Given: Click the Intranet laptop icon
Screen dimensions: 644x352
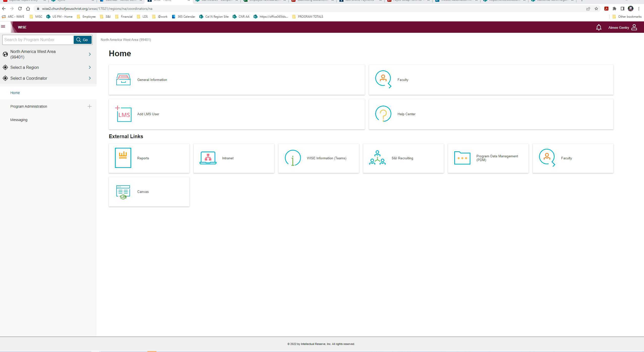Looking at the screenshot, I should pos(208,158).
